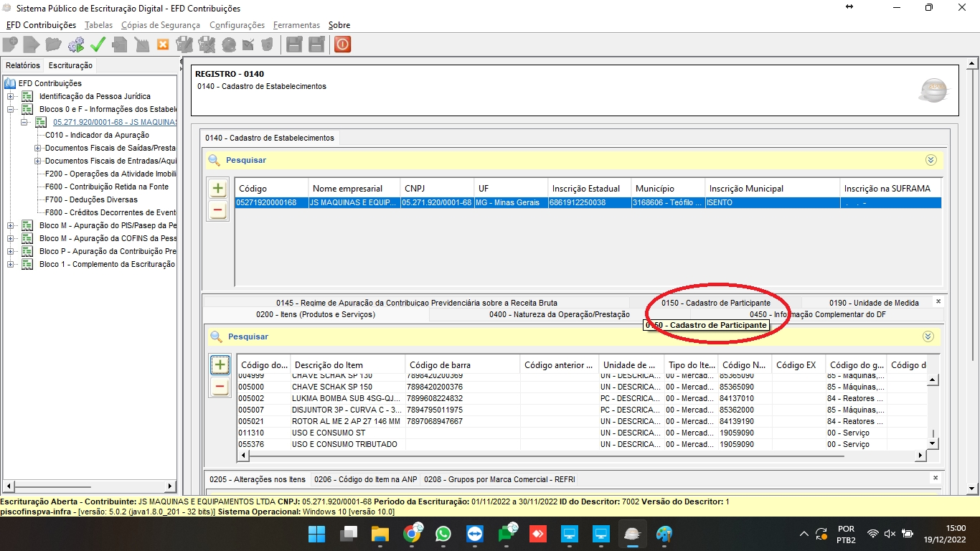Select F600 Contribuição Retida na Fonte

pos(106,187)
